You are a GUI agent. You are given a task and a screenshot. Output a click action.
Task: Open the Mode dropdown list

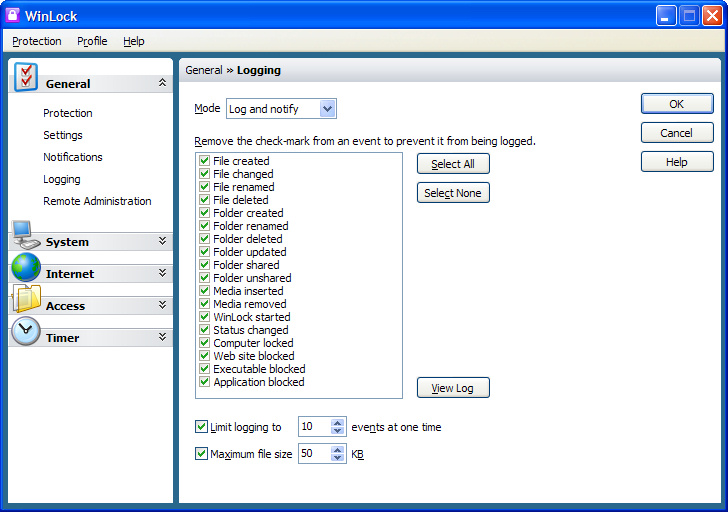point(327,109)
